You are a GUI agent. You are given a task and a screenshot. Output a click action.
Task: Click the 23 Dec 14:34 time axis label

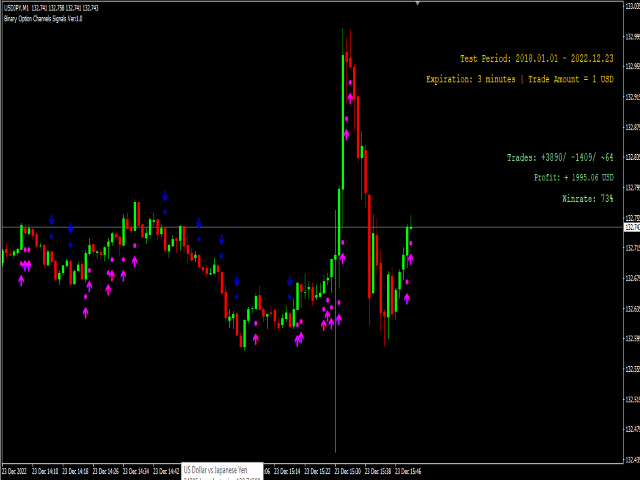click(x=136, y=471)
